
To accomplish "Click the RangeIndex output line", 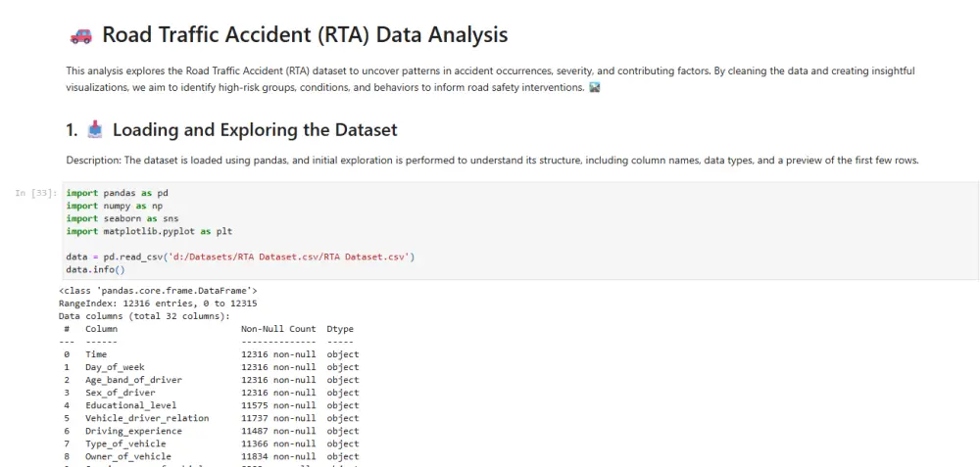I will pyautogui.click(x=158, y=304).
